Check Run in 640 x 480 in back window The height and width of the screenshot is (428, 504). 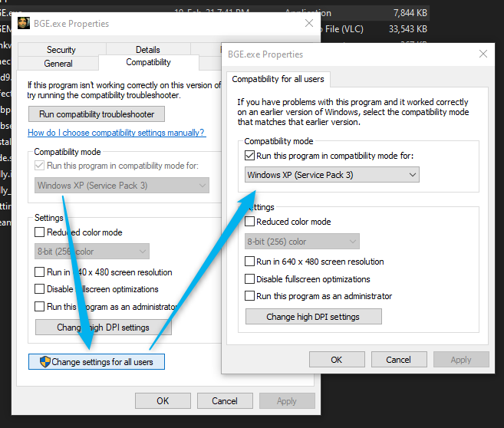tap(40, 272)
